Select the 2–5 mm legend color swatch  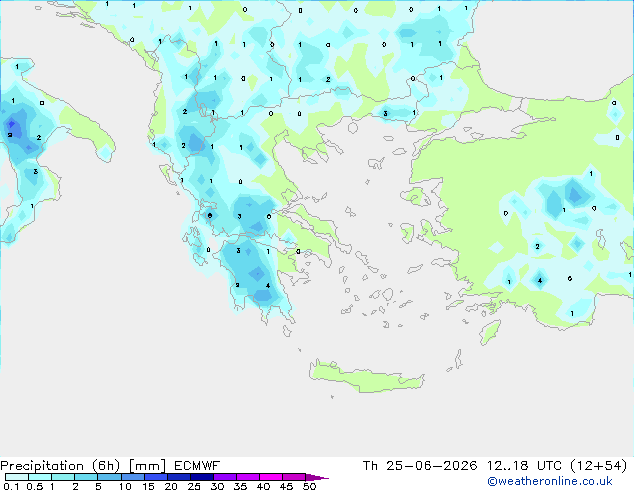(x=86, y=477)
